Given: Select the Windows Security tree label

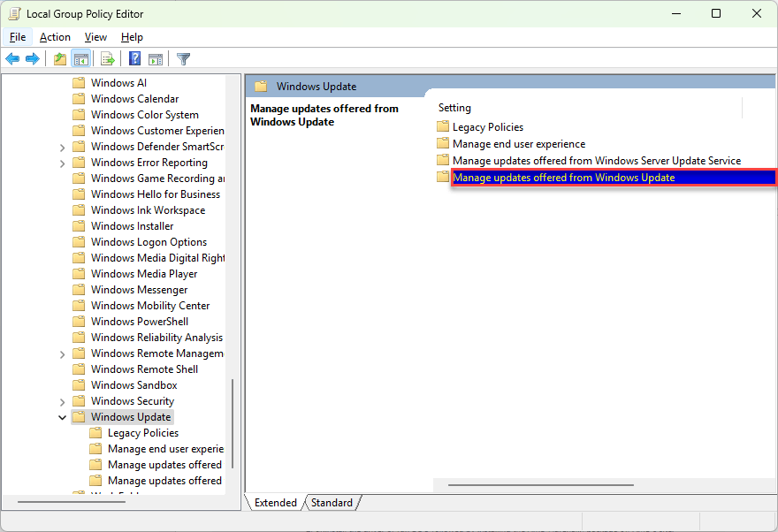Looking at the screenshot, I should coord(133,401).
